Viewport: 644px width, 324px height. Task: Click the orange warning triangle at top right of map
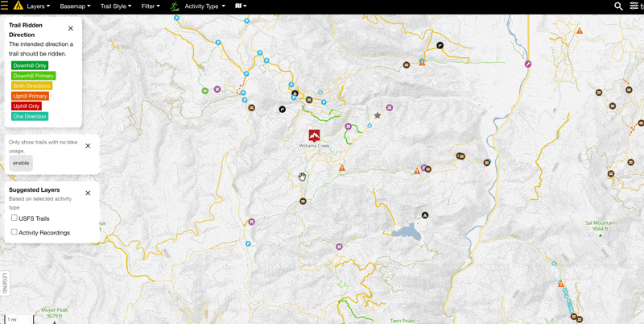580,31
